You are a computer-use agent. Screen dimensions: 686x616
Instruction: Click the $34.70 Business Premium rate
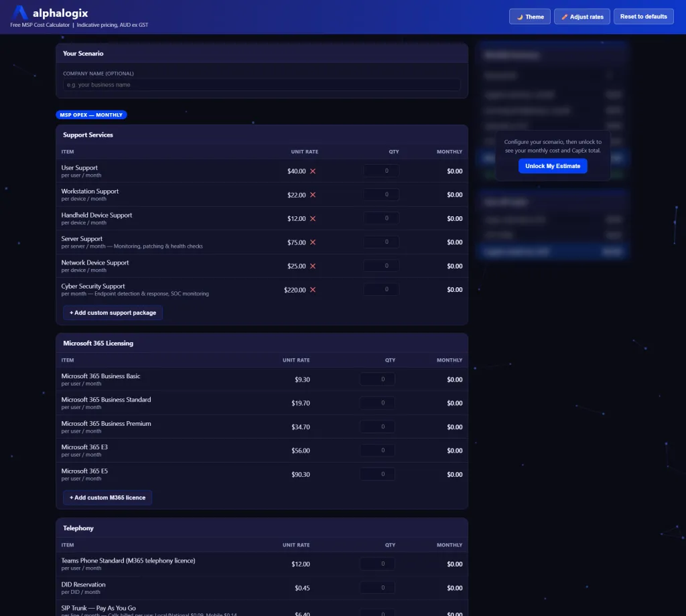click(x=301, y=427)
